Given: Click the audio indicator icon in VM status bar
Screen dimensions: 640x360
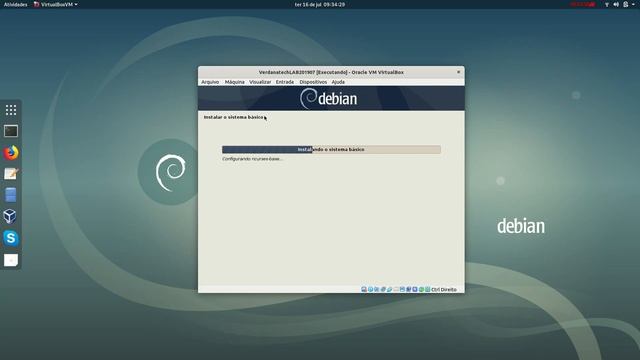Looking at the screenshot, I should pyautogui.click(x=377, y=289).
